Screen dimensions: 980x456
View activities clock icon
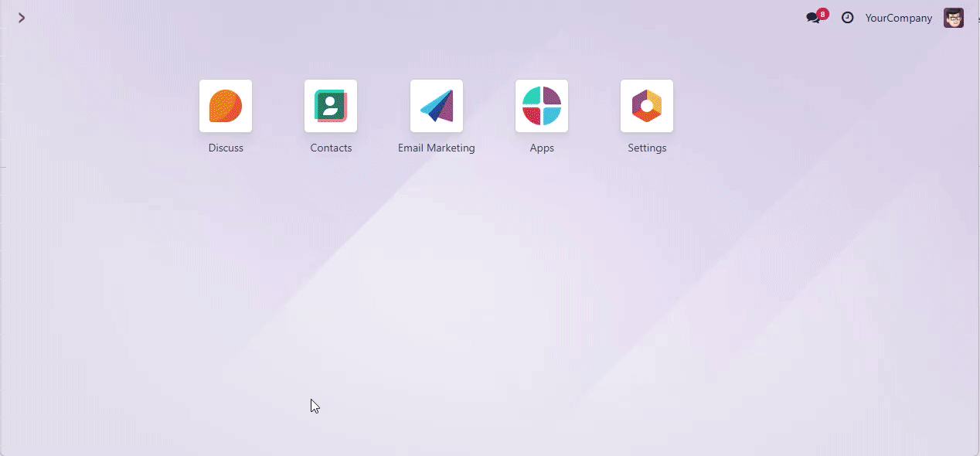click(x=848, y=18)
